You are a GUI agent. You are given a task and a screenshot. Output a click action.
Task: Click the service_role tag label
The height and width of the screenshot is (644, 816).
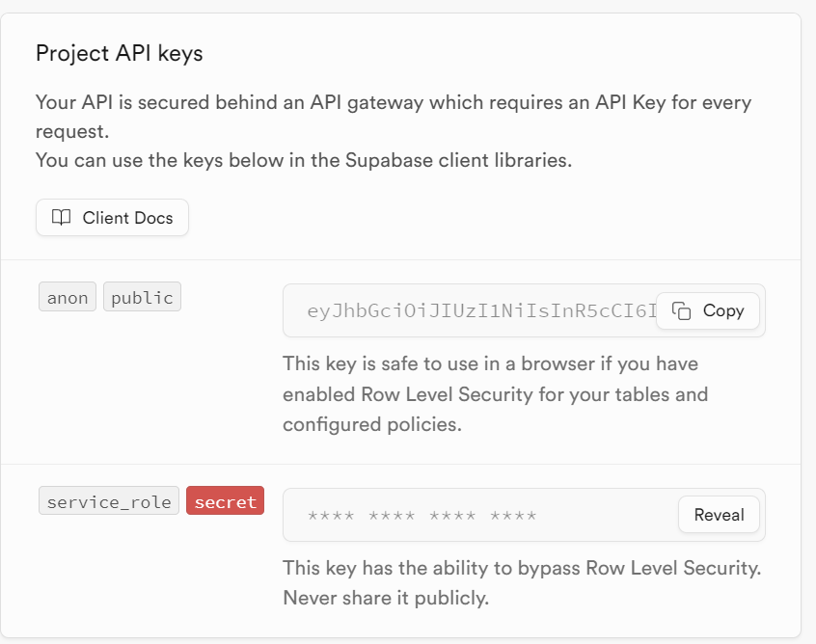point(109,500)
